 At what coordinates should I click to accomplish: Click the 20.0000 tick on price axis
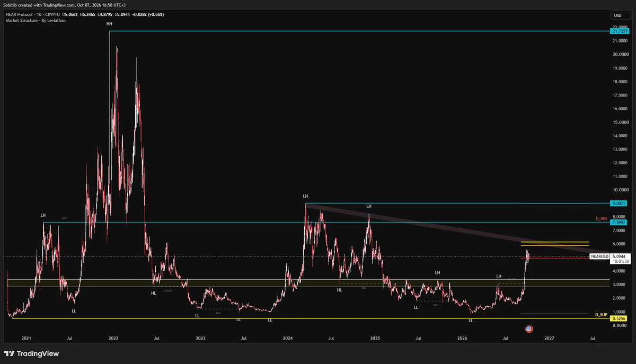pos(620,54)
